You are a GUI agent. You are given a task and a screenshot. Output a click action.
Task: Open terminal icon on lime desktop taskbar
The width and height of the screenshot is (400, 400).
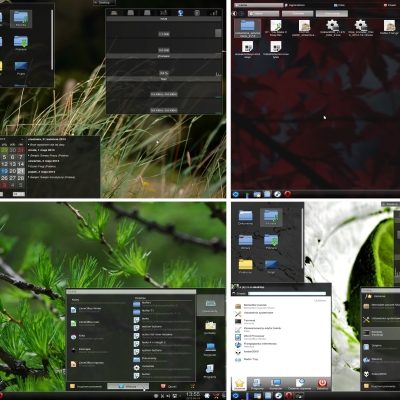[299, 396]
